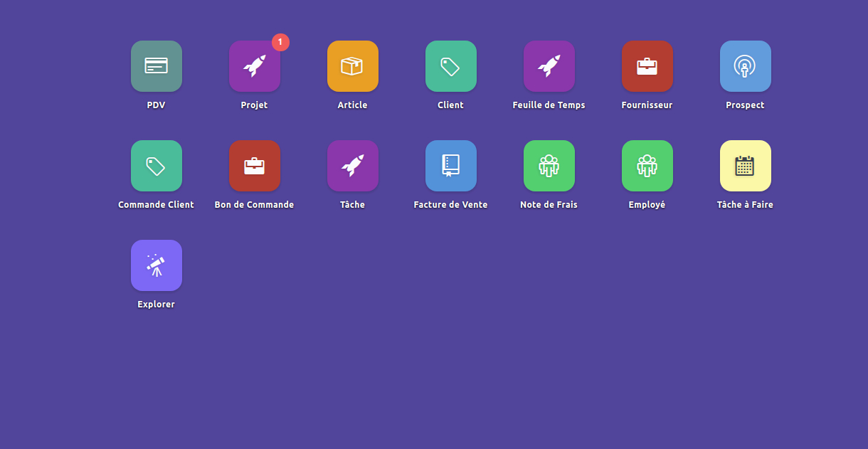Image resolution: width=868 pixels, height=449 pixels.
Task: Open the Tâche à Faire calendar icon
Action: click(x=746, y=166)
